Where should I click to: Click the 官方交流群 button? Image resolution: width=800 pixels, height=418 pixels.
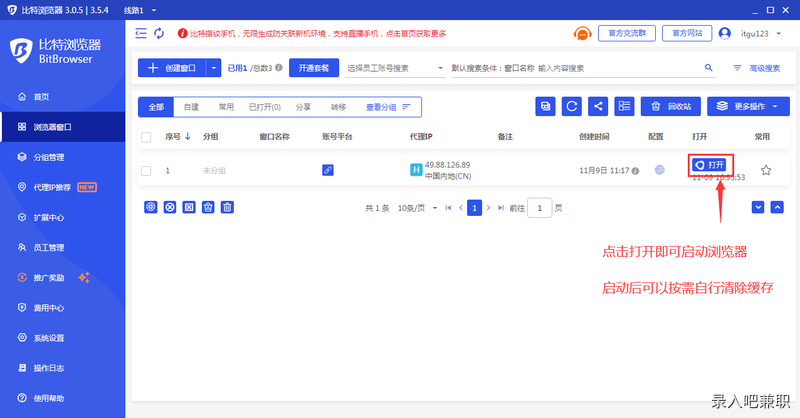pos(627,33)
